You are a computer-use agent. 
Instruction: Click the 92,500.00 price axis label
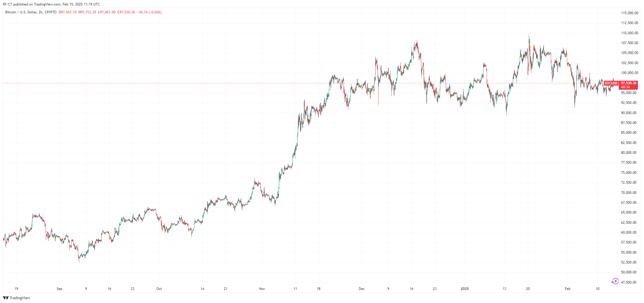[x=629, y=103]
